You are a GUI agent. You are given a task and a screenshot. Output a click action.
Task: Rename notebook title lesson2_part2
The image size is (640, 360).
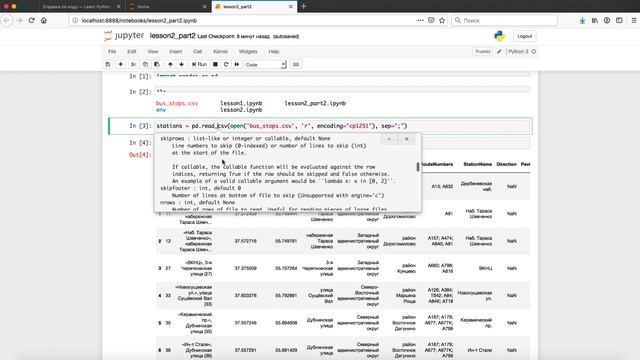coord(173,36)
